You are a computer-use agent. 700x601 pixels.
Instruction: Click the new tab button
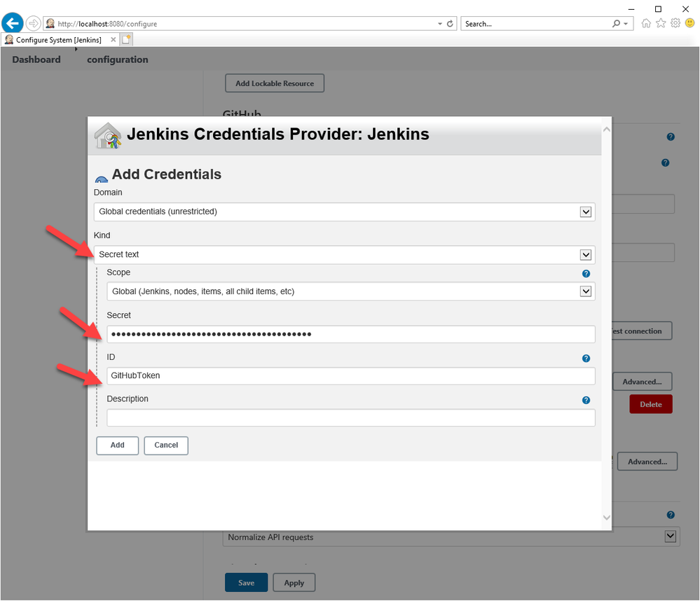(x=126, y=39)
